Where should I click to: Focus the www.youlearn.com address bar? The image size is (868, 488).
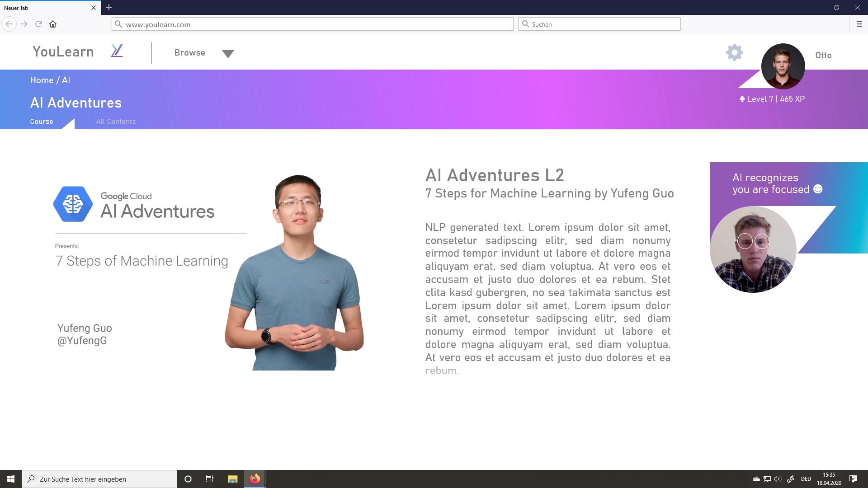click(x=312, y=24)
